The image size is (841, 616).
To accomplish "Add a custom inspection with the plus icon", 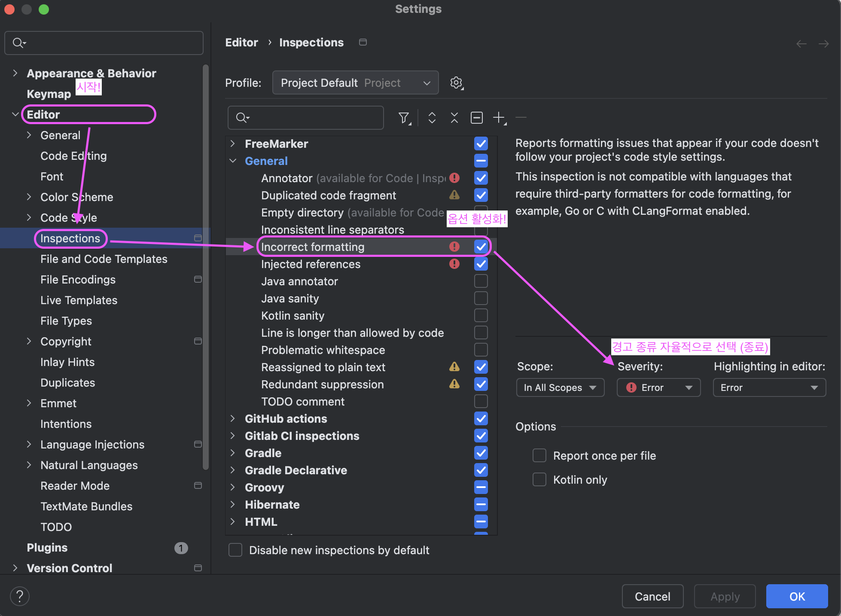I will [499, 117].
